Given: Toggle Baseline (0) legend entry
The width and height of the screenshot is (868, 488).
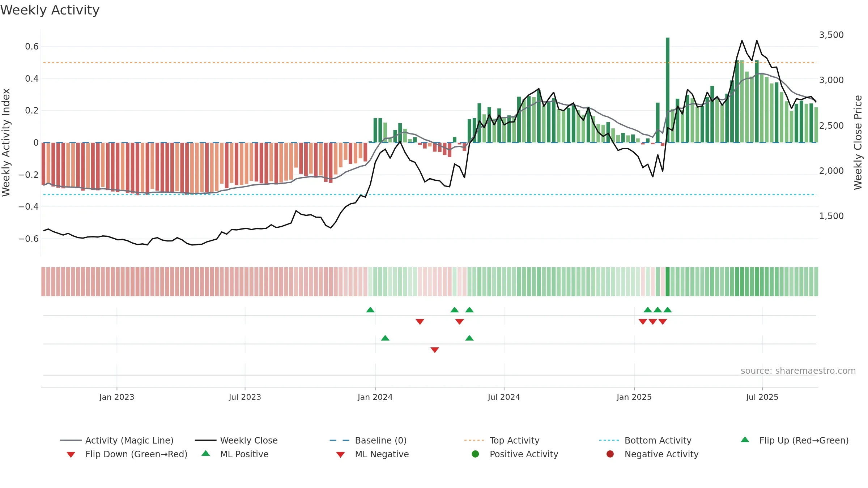Looking at the screenshot, I should point(368,440).
